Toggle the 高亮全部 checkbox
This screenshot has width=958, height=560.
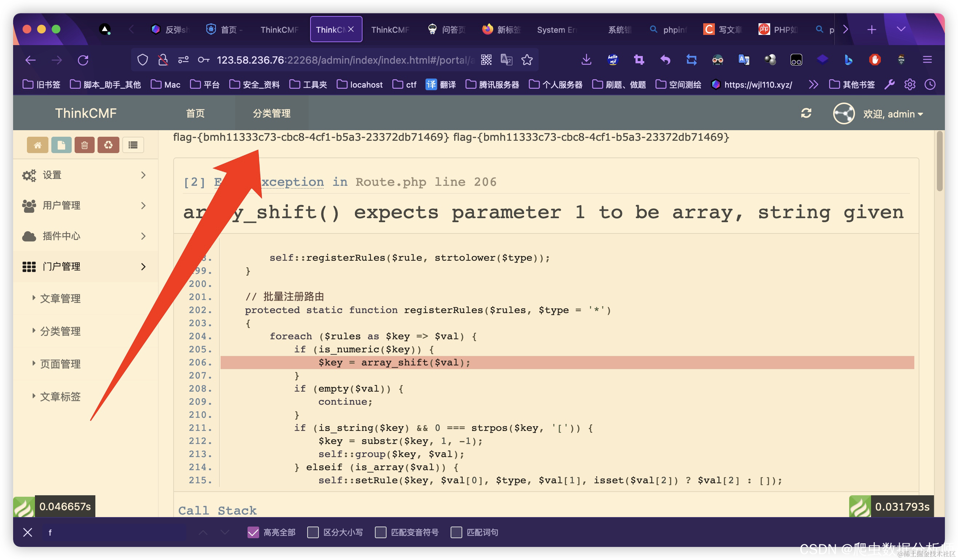pyautogui.click(x=253, y=532)
